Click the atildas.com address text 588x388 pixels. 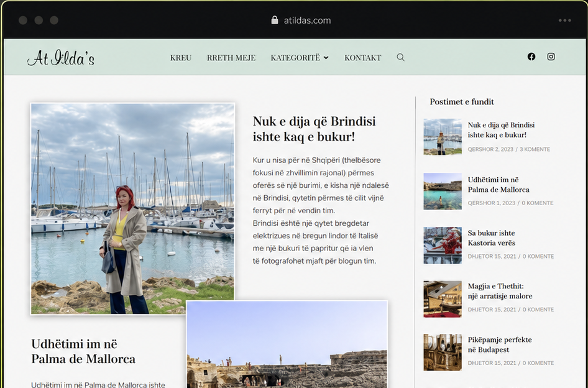(307, 21)
